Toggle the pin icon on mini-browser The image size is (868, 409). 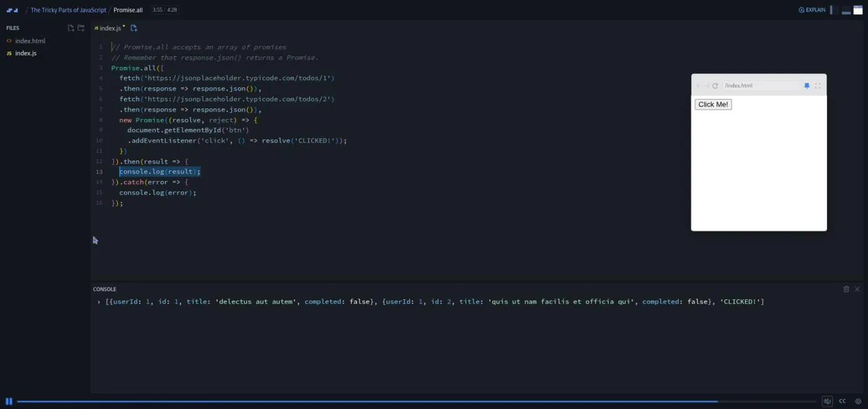807,86
